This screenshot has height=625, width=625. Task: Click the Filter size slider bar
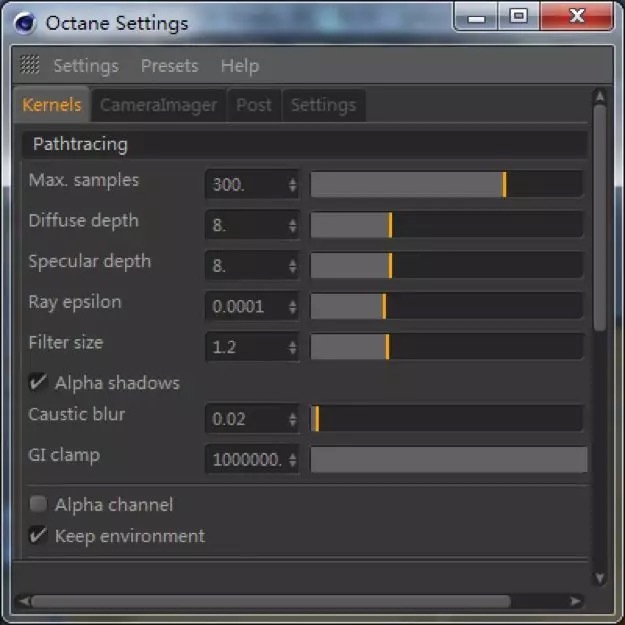click(447, 346)
